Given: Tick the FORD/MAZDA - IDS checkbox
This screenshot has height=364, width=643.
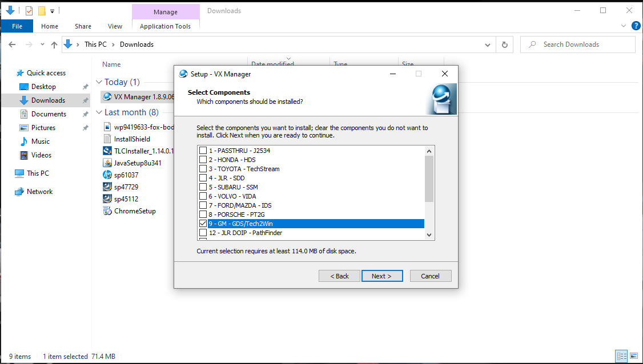Looking at the screenshot, I should click(203, 205).
